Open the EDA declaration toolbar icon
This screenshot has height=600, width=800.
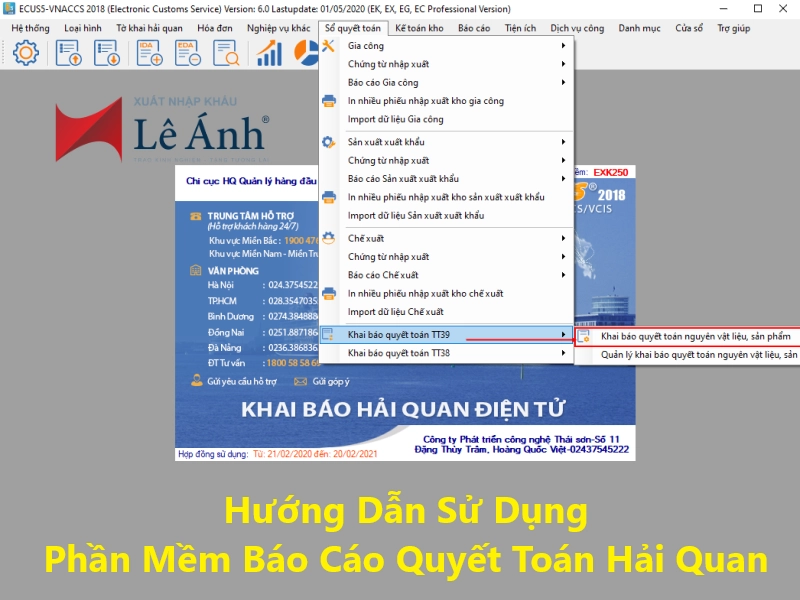(189, 54)
